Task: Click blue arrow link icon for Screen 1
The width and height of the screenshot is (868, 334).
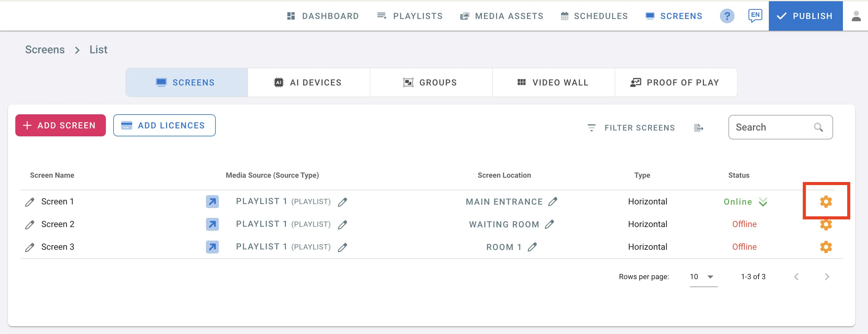Action: 212,202
